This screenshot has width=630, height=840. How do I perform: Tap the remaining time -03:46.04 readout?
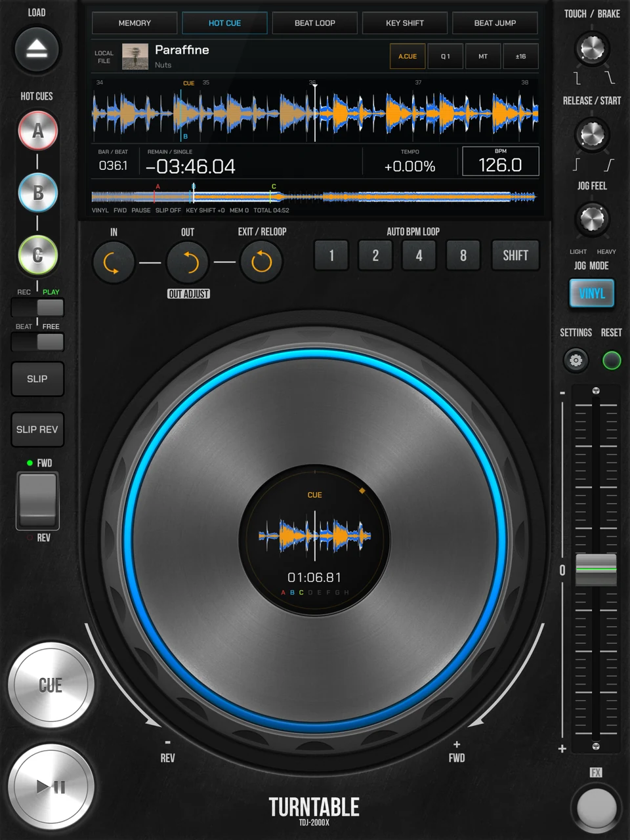coord(190,167)
